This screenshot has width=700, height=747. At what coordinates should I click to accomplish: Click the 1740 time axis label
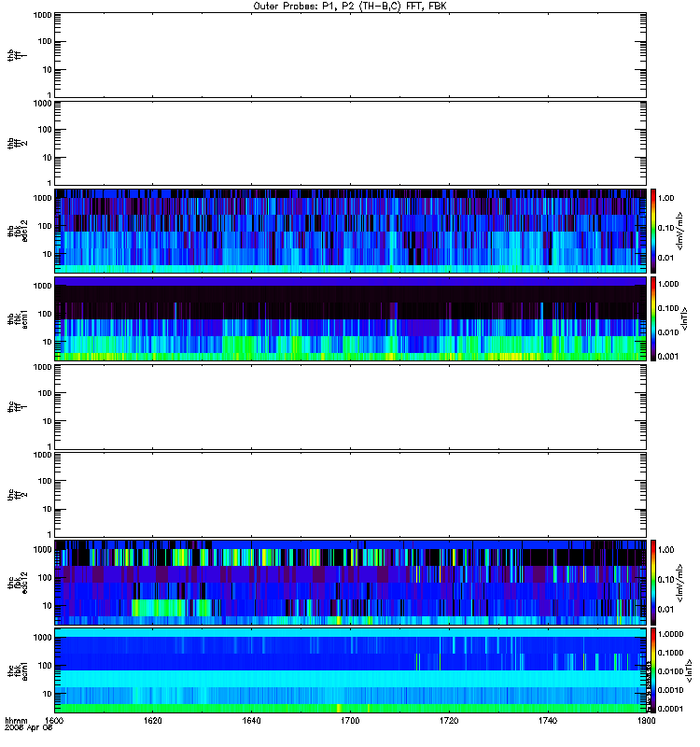[x=548, y=721]
